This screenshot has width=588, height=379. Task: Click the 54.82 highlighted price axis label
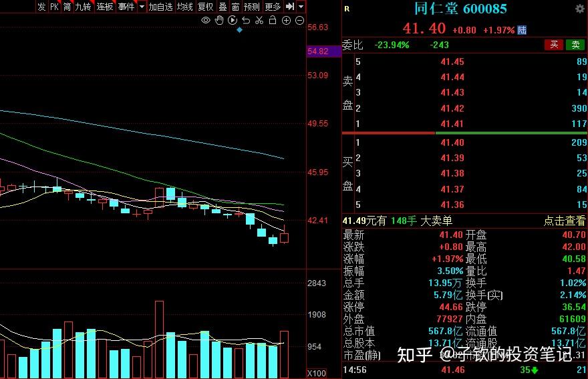(x=324, y=51)
